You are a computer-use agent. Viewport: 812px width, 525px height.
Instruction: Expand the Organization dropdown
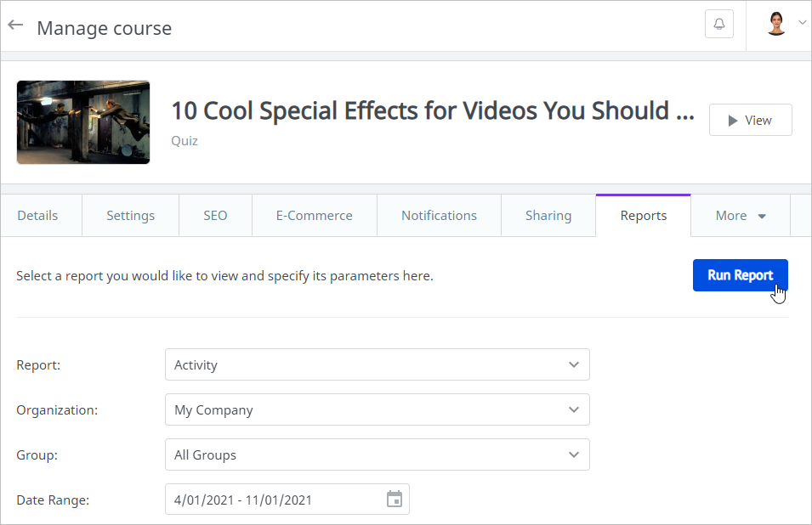pyautogui.click(x=377, y=409)
